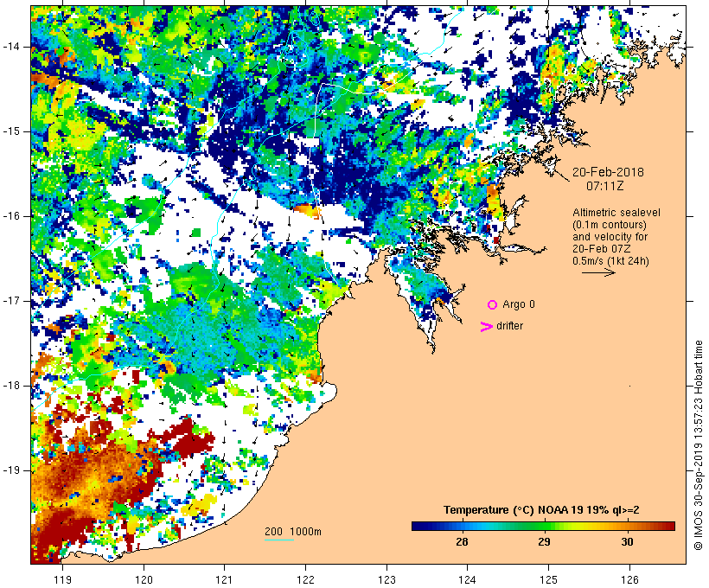Viewport: 709px width, 588px height.
Task: Click the '-16' latitude axis label
Action: [x=10, y=216]
